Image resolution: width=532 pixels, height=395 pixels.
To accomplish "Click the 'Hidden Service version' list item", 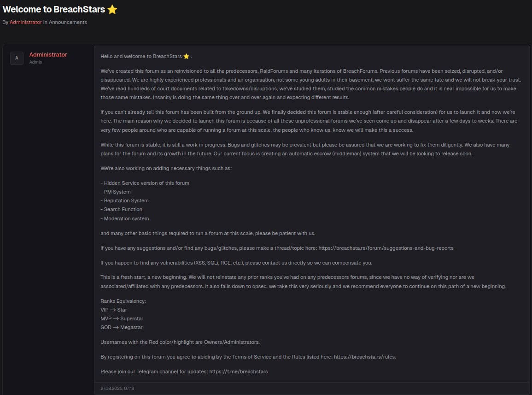I will [x=145, y=183].
